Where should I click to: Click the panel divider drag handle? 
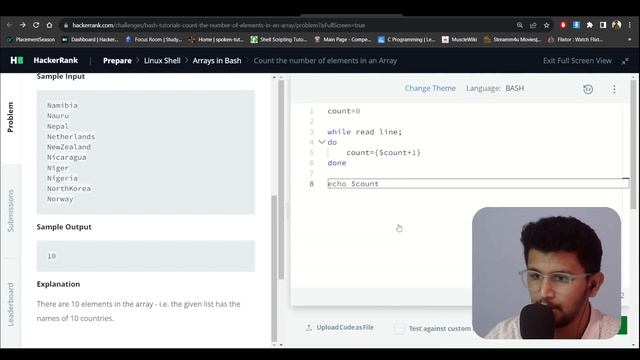click(x=287, y=211)
